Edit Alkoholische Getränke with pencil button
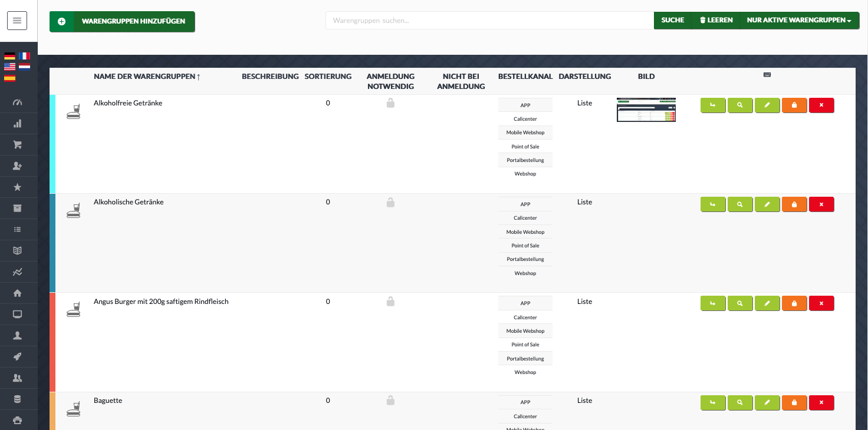The width and height of the screenshot is (868, 430). (767, 204)
